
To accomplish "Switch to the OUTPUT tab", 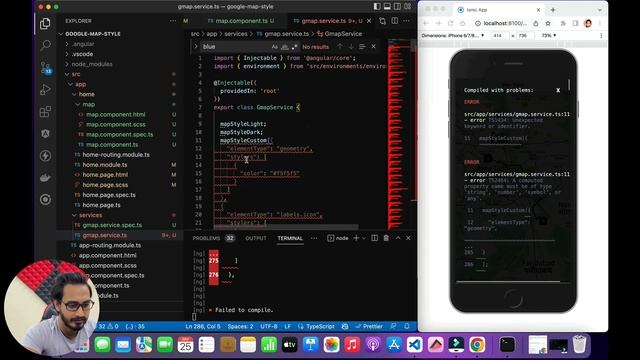I will pos(256,238).
